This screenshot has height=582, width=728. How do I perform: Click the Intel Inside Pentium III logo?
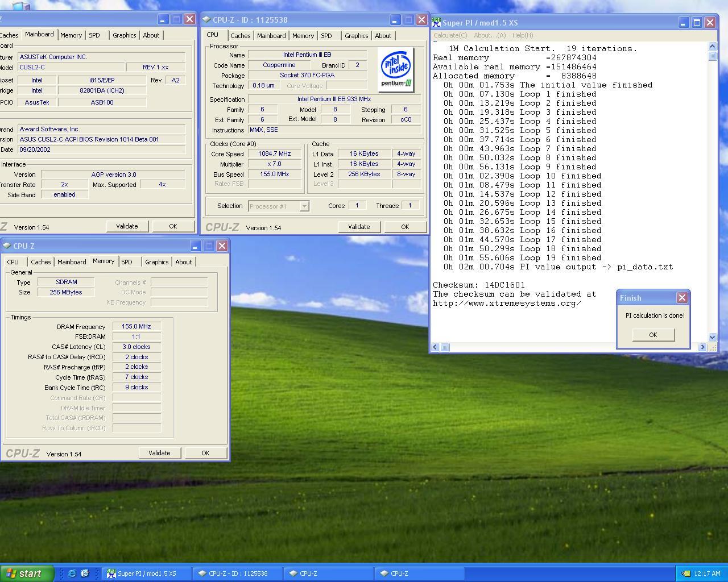coord(396,70)
